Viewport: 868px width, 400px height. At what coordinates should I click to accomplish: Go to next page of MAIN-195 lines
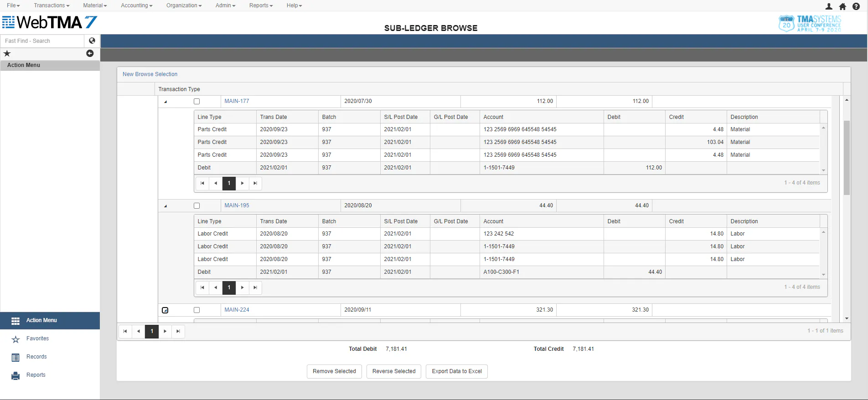[242, 287]
